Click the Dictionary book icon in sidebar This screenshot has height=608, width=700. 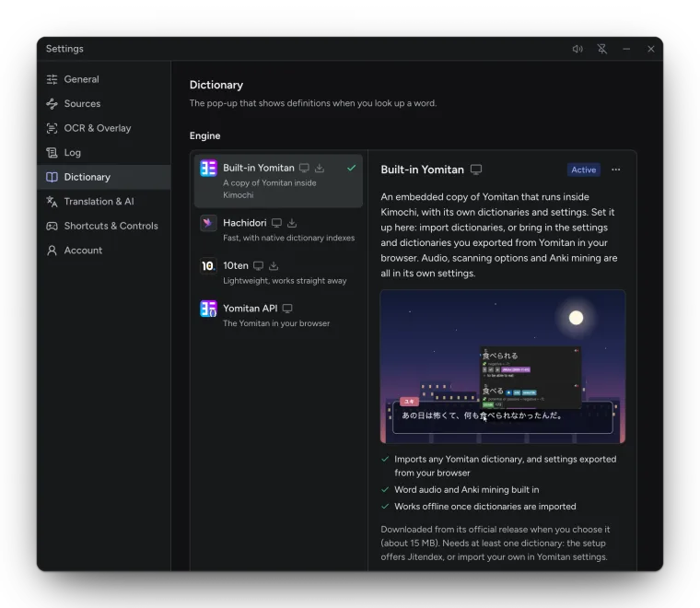(x=52, y=177)
